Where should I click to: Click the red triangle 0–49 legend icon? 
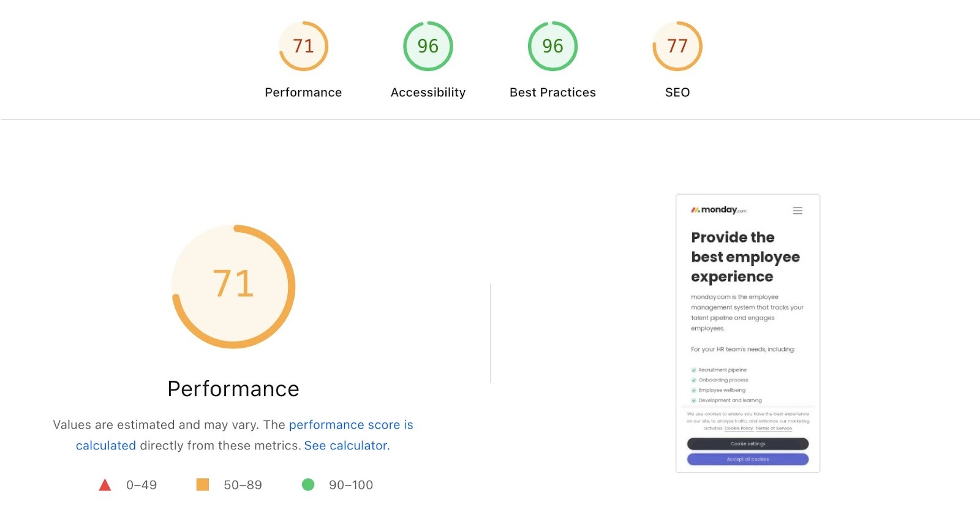(105, 484)
